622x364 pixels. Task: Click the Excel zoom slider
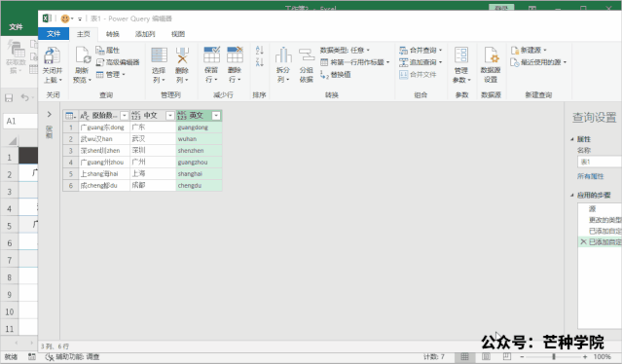point(553,357)
